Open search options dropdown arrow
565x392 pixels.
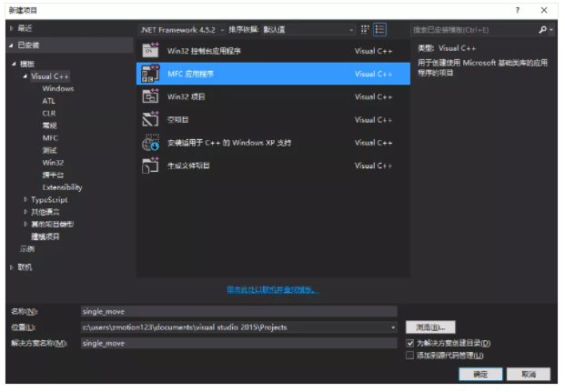tap(551, 29)
